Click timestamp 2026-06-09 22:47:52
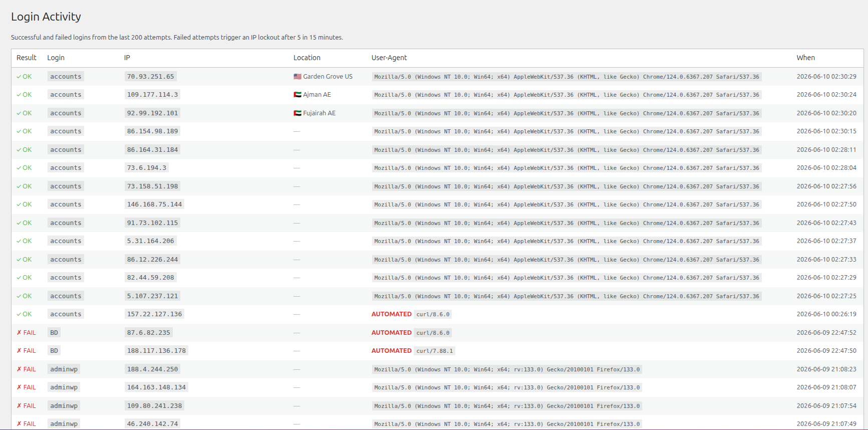Viewport: 868px width, 430px height. [826, 333]
